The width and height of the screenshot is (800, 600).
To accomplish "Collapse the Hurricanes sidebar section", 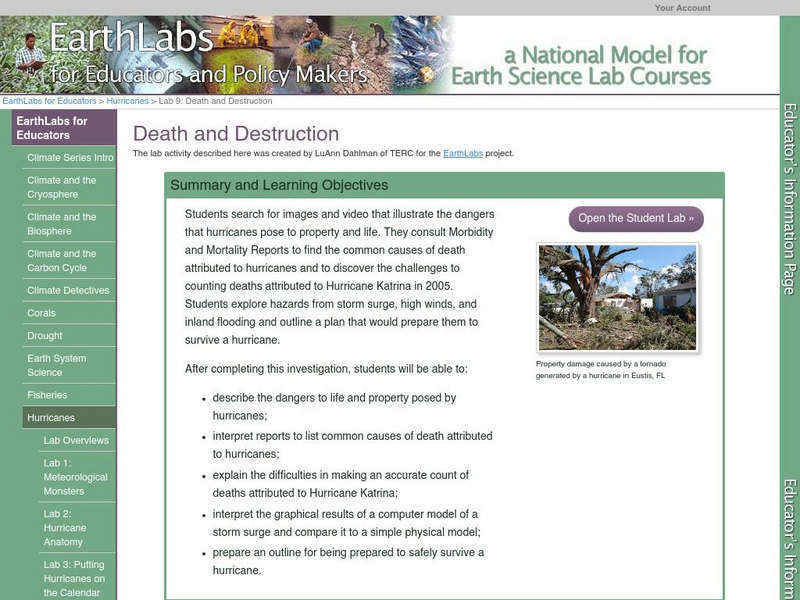I will pyautogui.click(x=69, y=417).
